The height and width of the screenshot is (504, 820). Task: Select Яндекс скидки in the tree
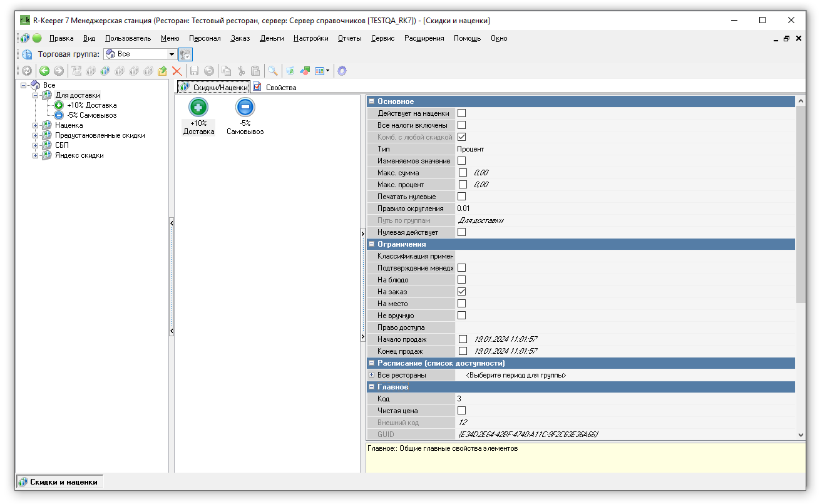[x=79, y=155]
